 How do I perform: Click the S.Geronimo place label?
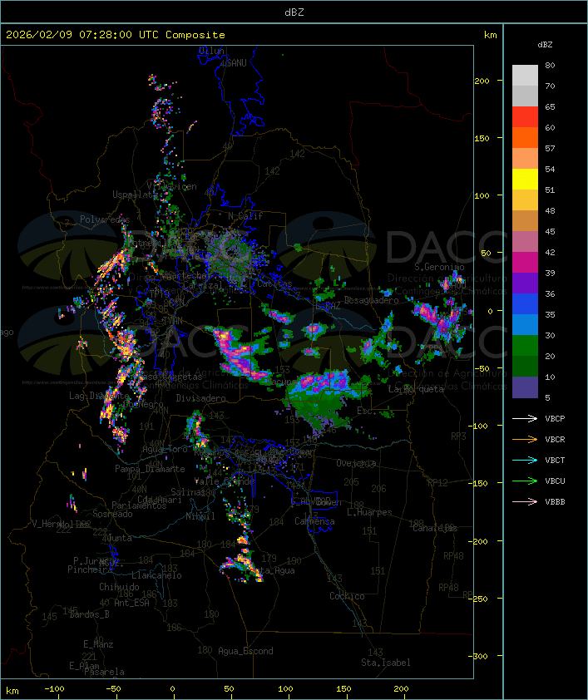click(x=439, y=267)
